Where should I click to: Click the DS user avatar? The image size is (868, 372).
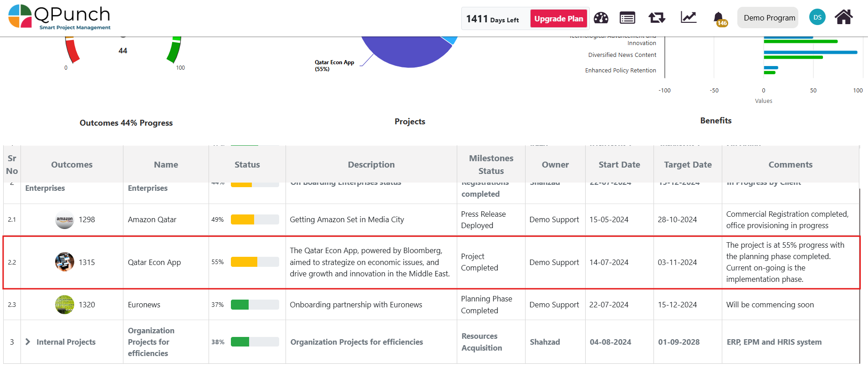pyautogui.click(x=817, y=17)
